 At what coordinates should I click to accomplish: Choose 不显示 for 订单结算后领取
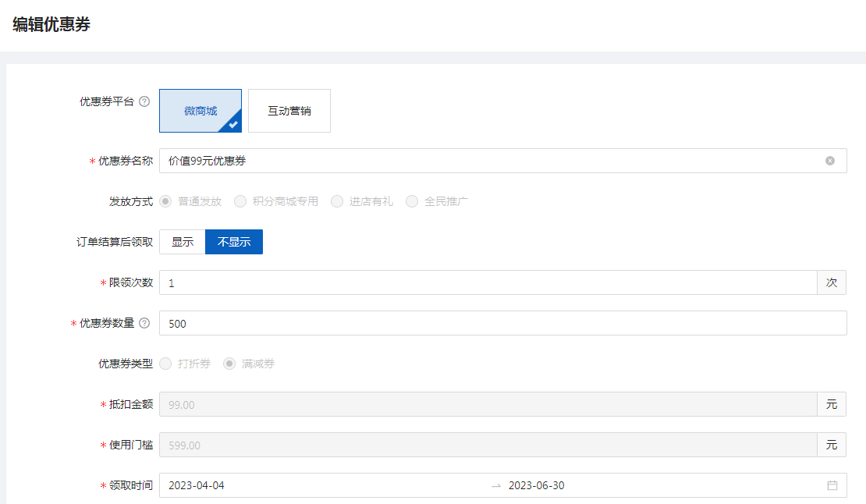[x=234, y=242]
